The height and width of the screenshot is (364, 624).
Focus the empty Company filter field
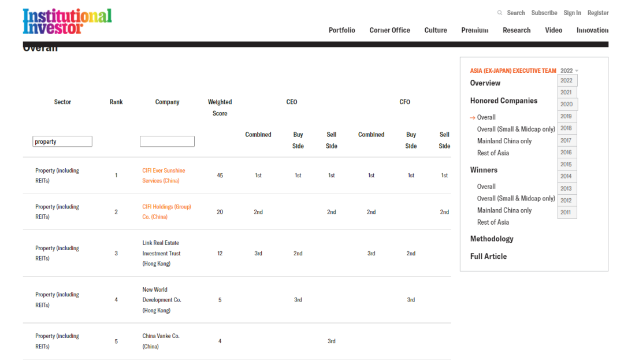click(x=167, y=142)
